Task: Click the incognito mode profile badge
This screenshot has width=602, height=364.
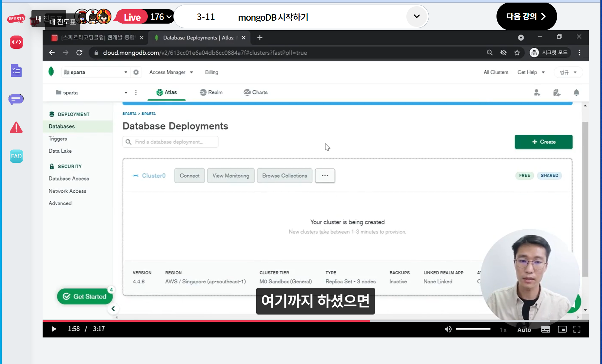Action: pos(550,53)
